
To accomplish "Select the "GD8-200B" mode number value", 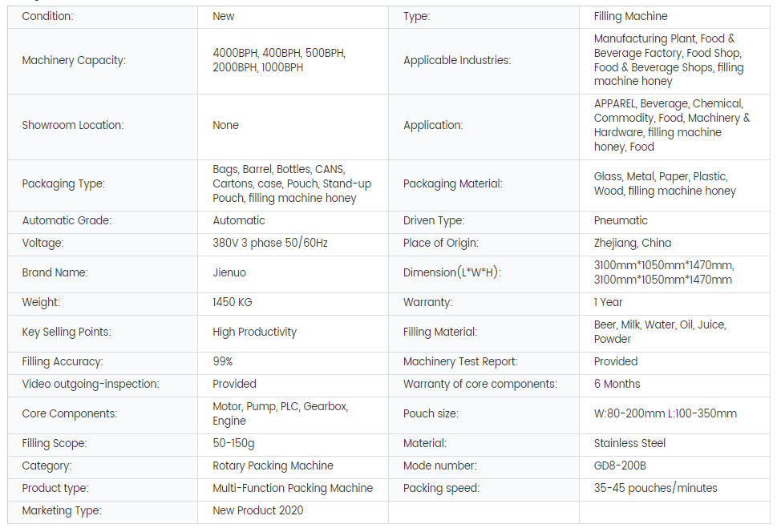I will pos(620,465).
